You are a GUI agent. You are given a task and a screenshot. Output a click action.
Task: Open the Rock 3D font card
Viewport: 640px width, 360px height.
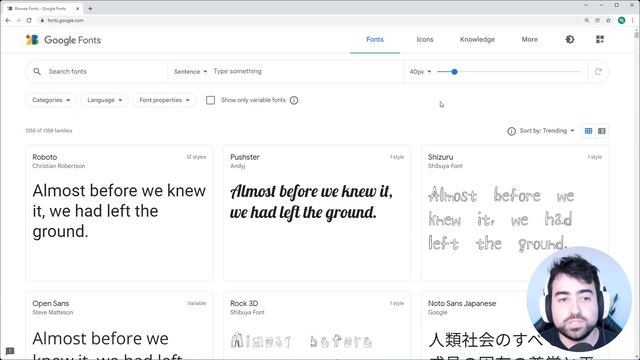[317, 326]
